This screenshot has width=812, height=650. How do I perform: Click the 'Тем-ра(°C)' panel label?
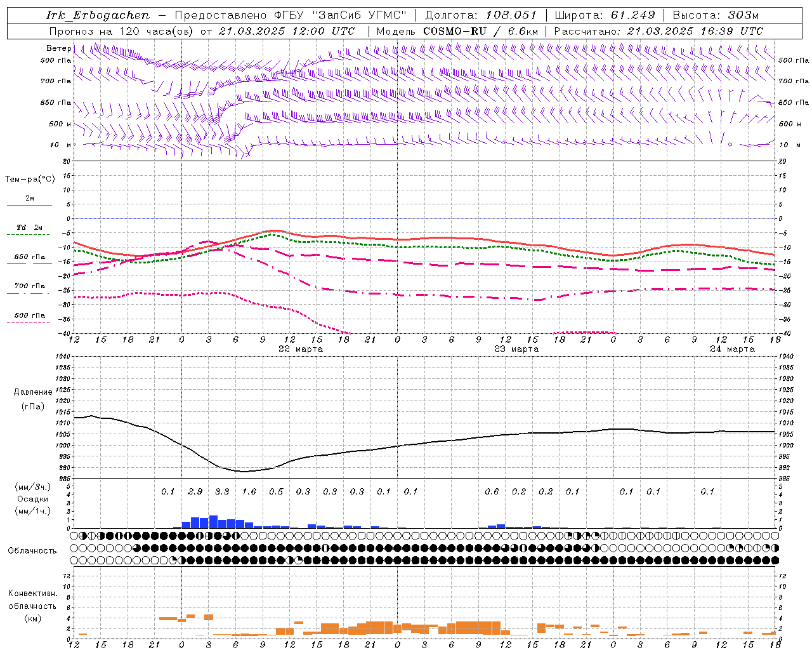click(30, 180)
